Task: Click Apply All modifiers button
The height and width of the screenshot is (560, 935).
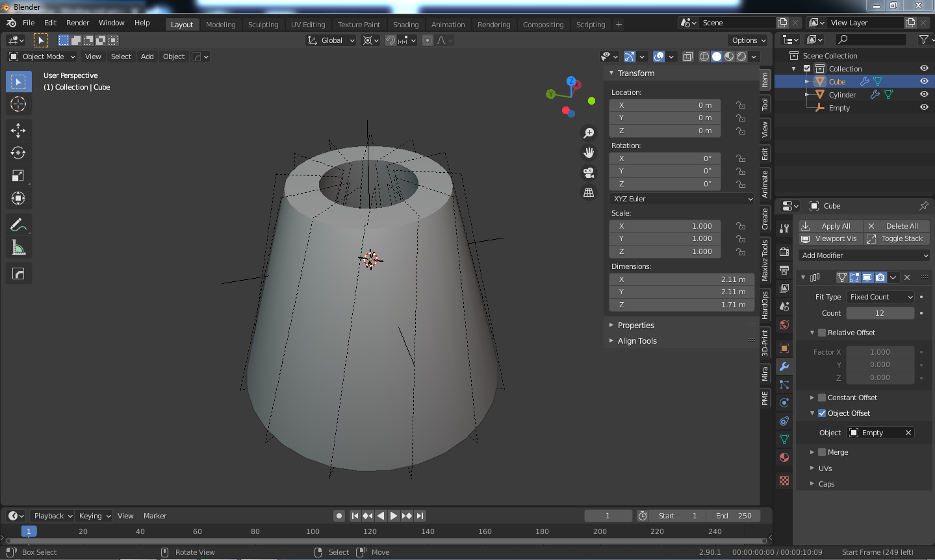Action: coord(830,226)
